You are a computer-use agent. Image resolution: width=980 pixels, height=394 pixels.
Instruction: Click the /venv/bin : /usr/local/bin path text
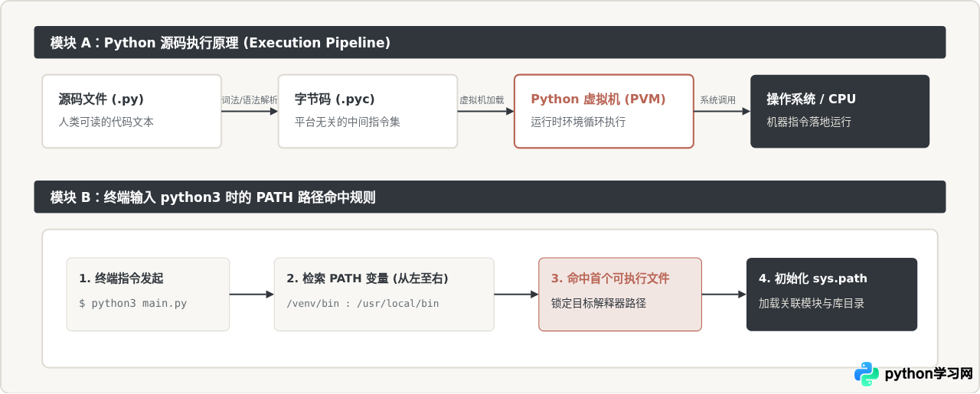[x=363, y=303]
